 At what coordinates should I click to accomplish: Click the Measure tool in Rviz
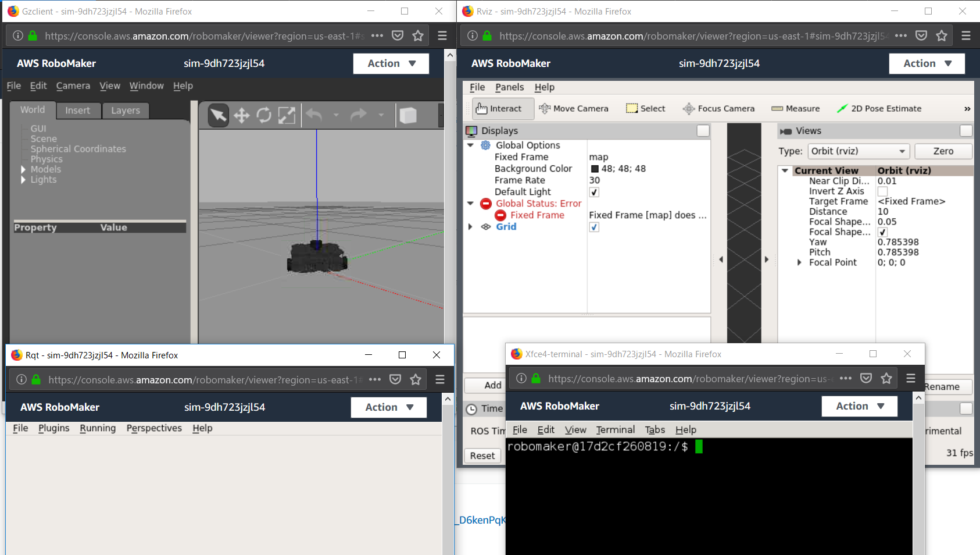(795, 108)
